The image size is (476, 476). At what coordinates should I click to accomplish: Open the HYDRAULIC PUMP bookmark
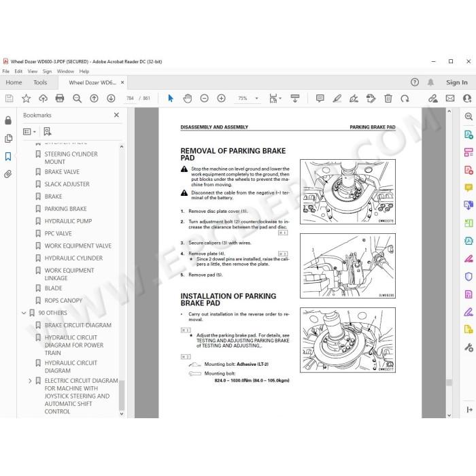(68, 221)
